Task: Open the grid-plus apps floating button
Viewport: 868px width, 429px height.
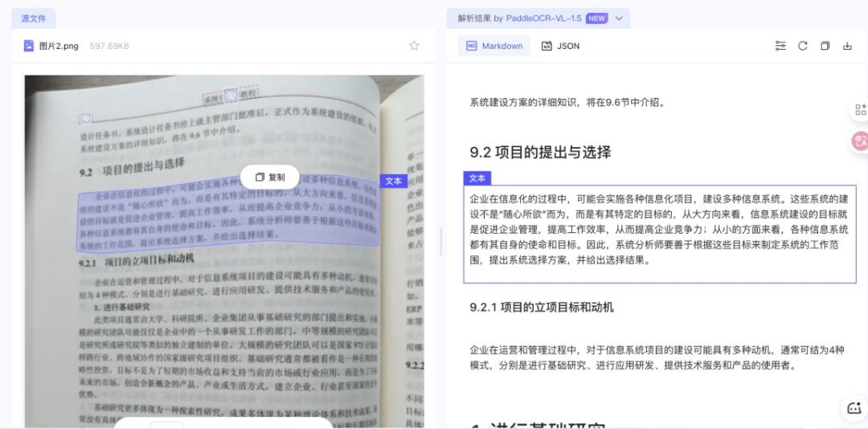Action: (860, 109)
